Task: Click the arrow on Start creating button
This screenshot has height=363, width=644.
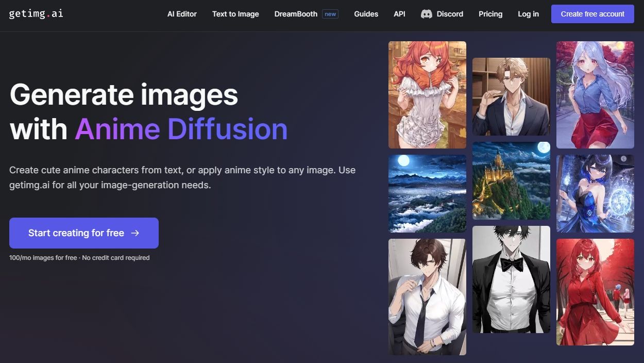Action: coord(135,233)
